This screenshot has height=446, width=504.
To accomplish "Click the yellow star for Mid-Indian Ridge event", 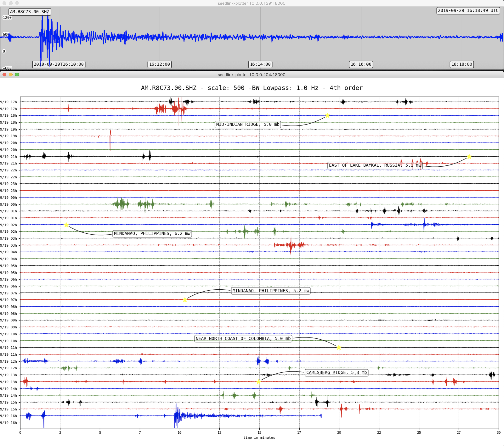I will [327, 116].
